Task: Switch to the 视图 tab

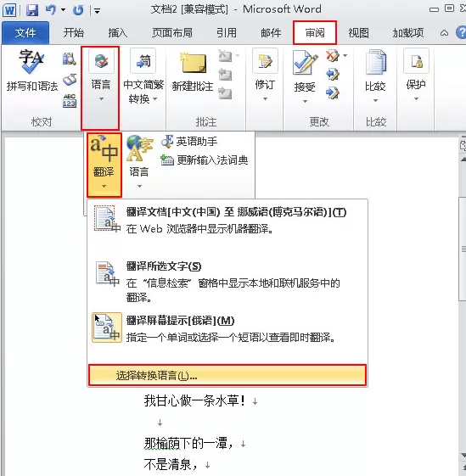Action: [x=359, y=32]
